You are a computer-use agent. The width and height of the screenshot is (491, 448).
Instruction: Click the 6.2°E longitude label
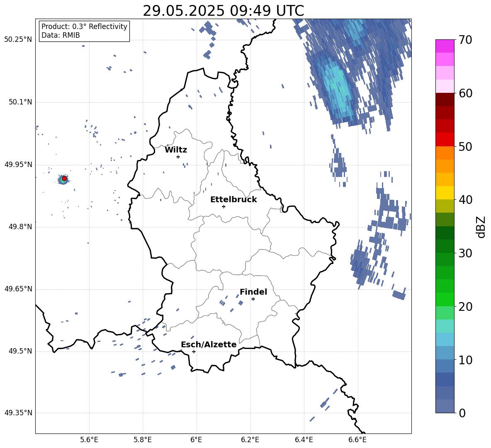250,440
